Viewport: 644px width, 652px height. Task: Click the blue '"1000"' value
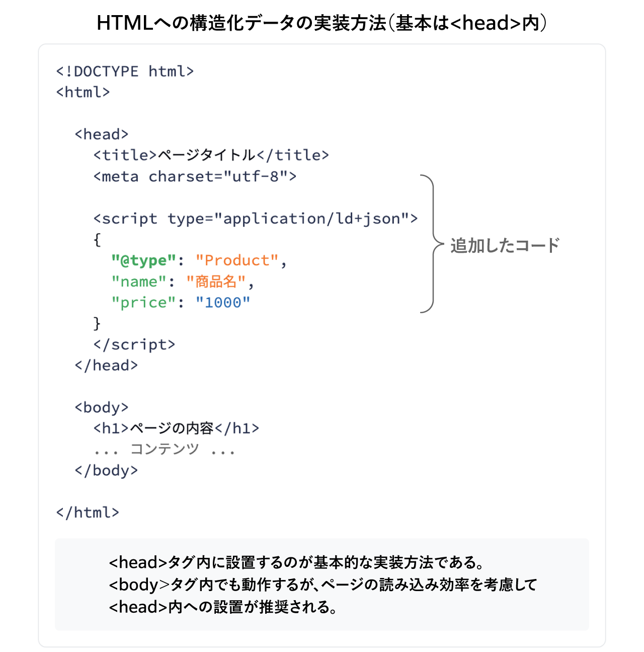[223, 303]
